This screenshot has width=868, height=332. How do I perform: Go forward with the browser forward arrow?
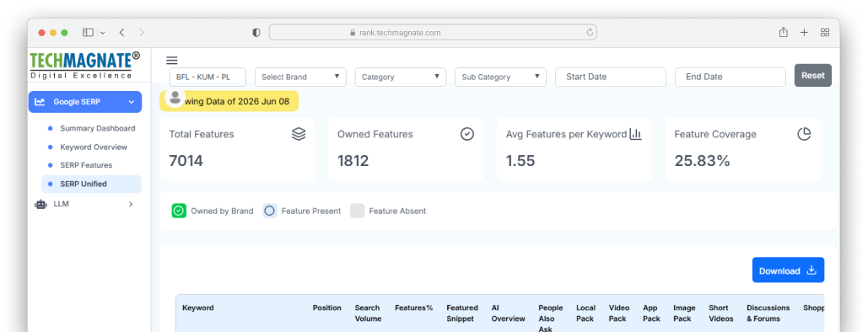(x=142, y=33)
